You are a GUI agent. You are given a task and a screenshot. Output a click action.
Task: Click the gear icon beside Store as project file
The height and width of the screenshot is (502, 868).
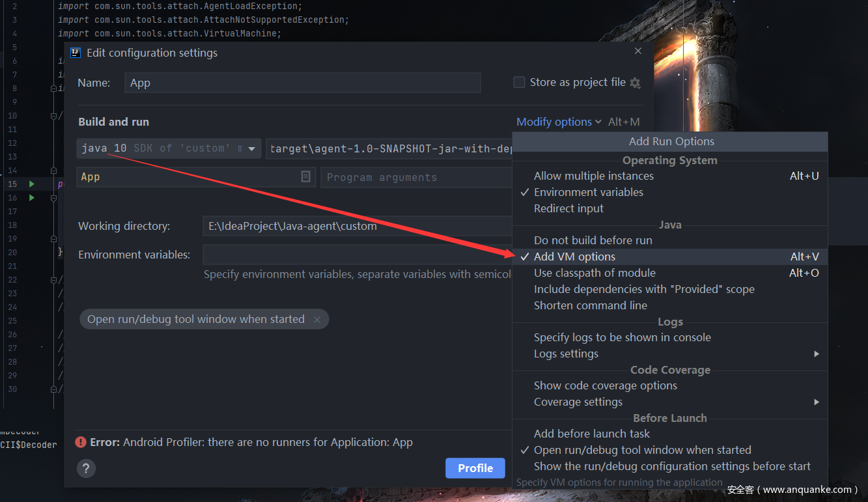[635, 83]
